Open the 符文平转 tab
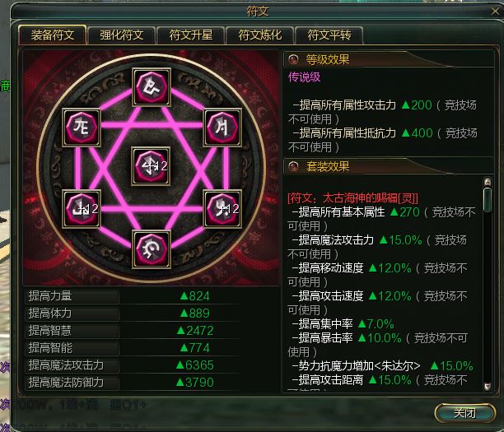Image resolution: width=504 pixels, height=432 pixels. tap(329, 35)
